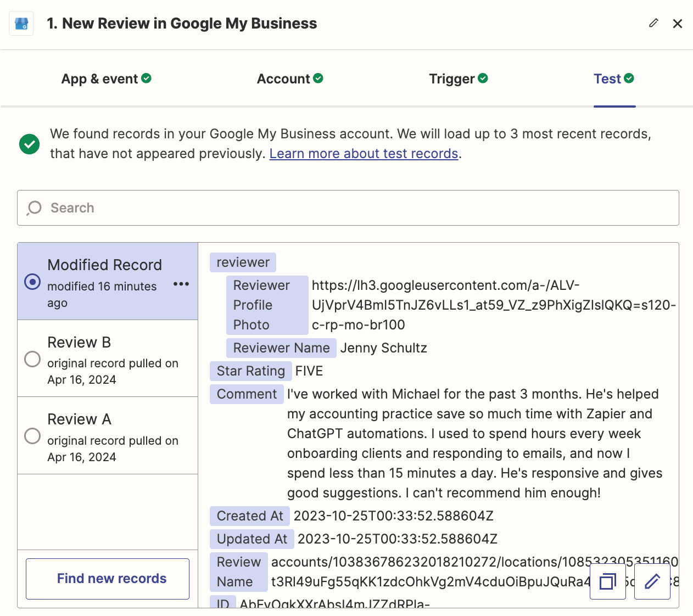Viewport: 693px width, 616px height.
Task: Select the Review A radio button
Action: pos(32,436)
